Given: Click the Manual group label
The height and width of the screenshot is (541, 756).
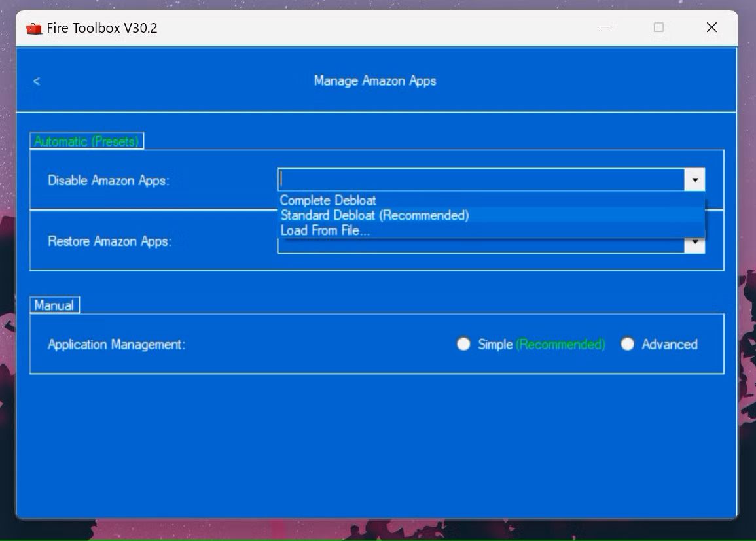Looking at the screenshot, I should coord(54,305).
